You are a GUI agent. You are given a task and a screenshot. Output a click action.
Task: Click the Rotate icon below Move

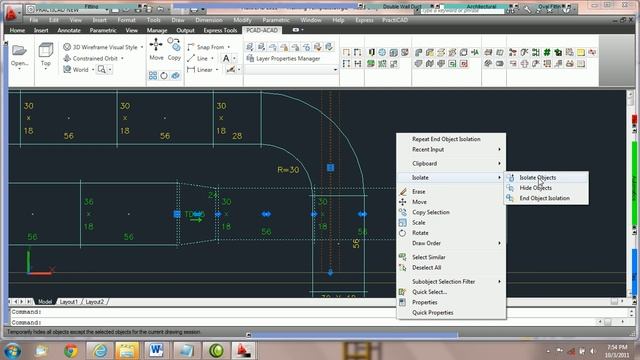click(x=164, y=76)
